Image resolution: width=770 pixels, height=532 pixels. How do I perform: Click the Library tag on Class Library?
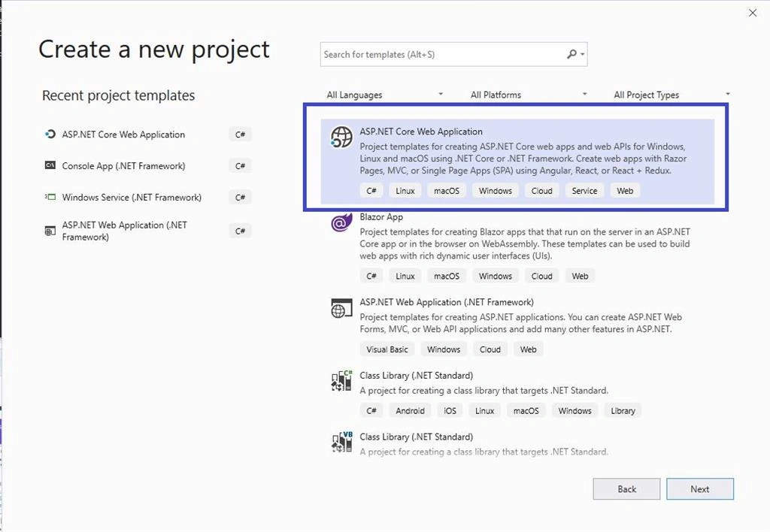point(623,410)
